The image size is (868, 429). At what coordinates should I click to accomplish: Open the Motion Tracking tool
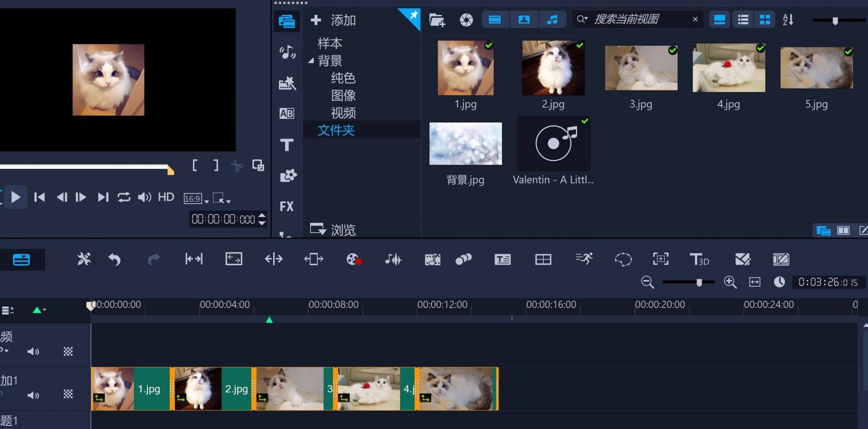point(660,259)
